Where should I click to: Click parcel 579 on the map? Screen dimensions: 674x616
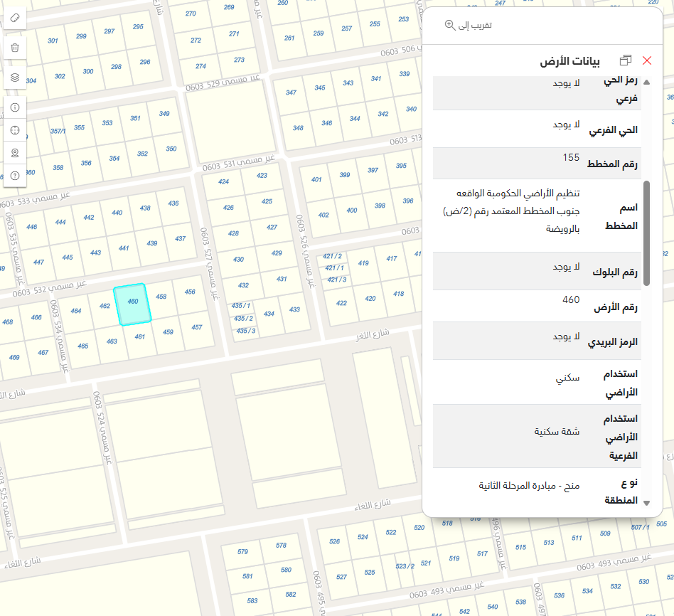[243, 552]
